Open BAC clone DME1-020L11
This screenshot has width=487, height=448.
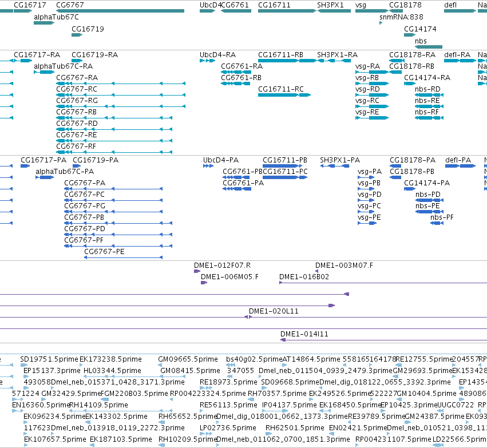(274, 311)
